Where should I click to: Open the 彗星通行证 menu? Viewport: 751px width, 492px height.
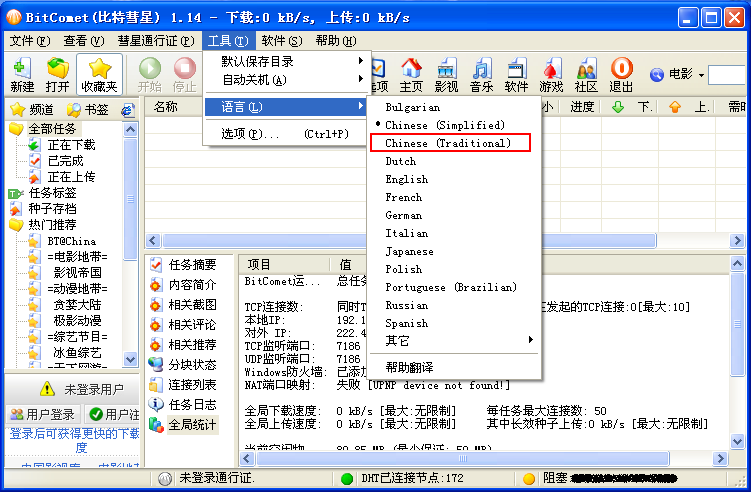click(156, 41)
